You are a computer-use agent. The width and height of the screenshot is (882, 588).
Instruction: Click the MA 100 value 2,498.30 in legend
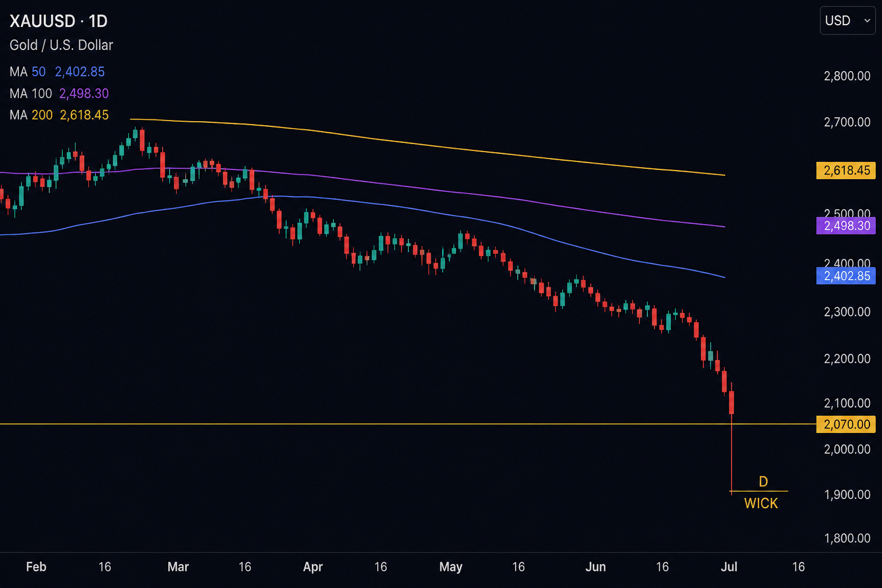pos(84,94)
